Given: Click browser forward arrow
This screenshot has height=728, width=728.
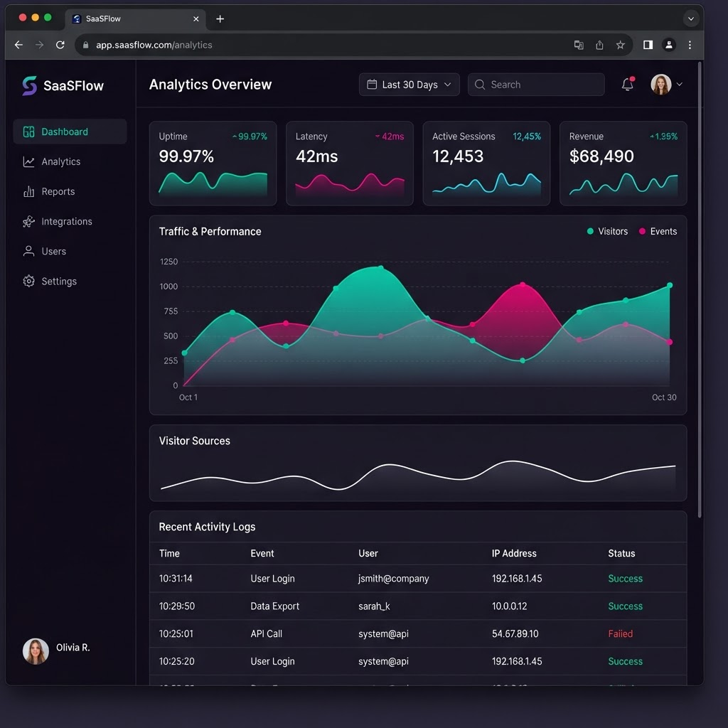Looking at the screenshot, I should coord(40,45).
